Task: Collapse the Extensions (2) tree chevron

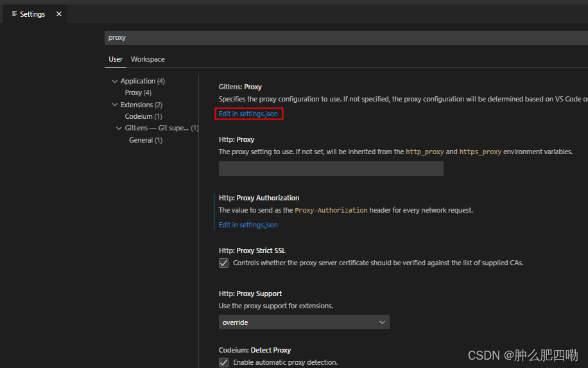Action: pos(115,105)
